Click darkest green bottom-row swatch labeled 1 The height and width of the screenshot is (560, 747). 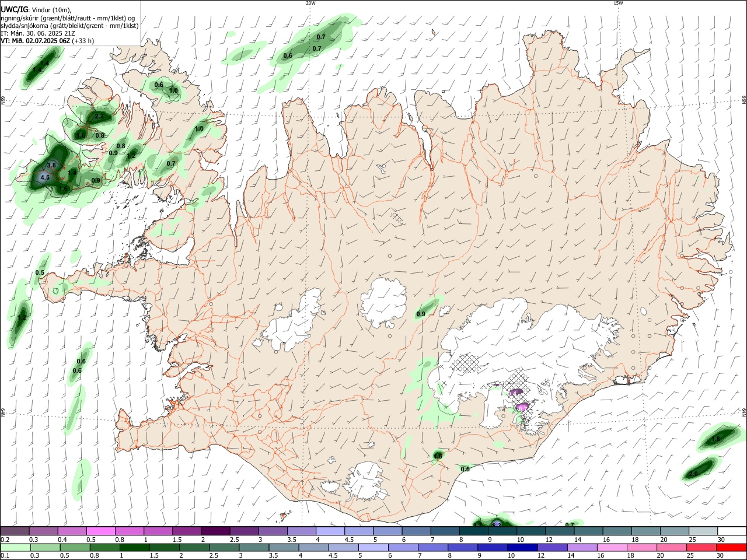coord(134,548)
